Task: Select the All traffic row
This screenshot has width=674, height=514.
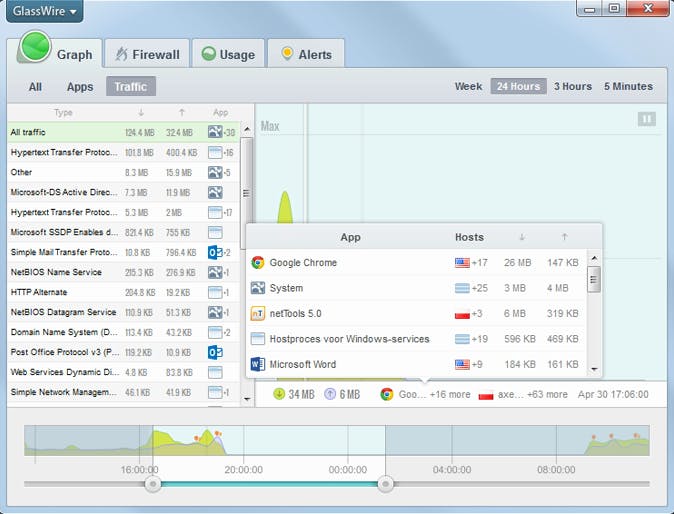Action: tap(123, 132)
